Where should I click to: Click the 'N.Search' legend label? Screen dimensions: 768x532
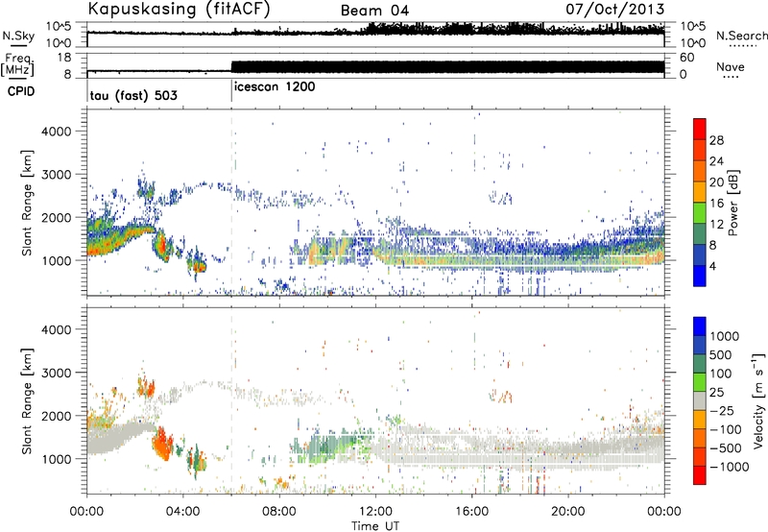741,36
